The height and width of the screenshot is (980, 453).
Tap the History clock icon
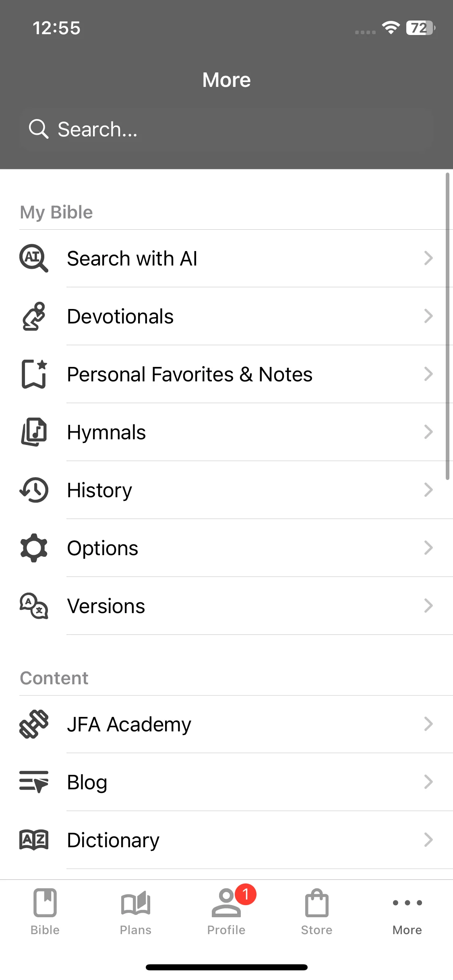[x=34, y=490]
